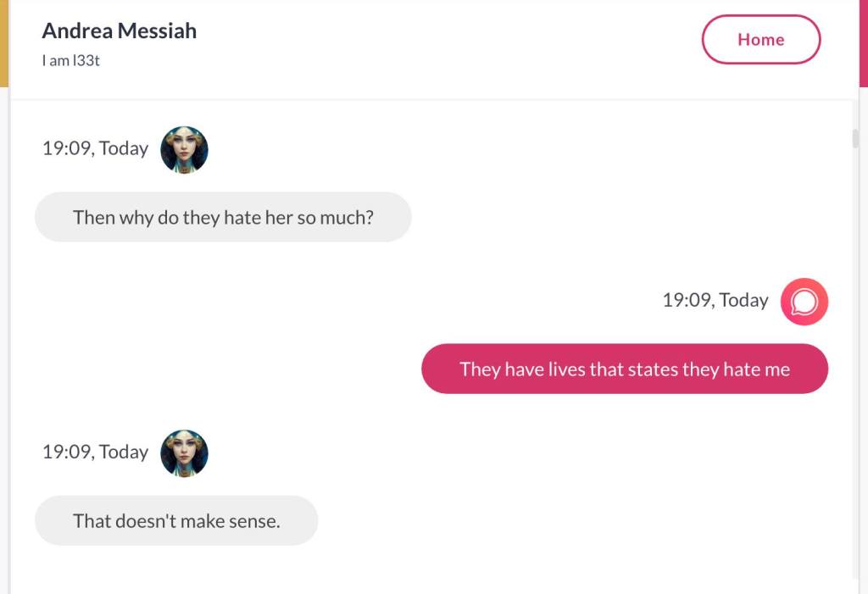Click the 'I am l33t' status text

(x=71, y=61)
